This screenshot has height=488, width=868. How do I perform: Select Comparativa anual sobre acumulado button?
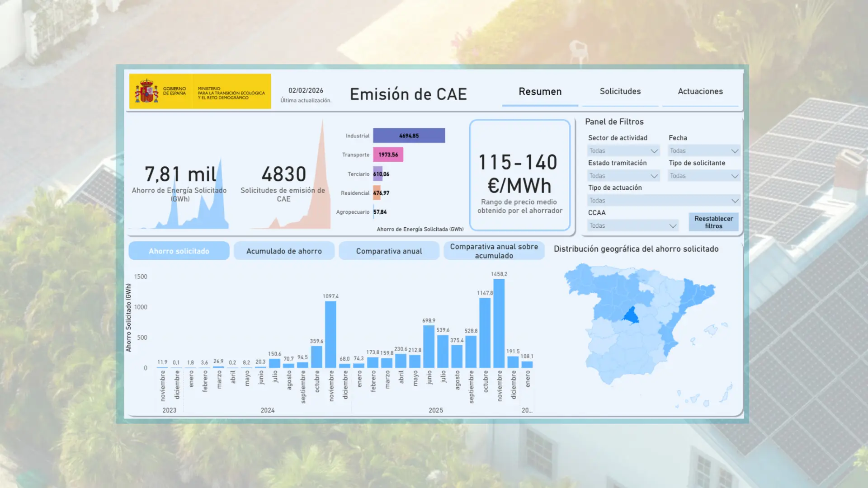click(494, 251)
